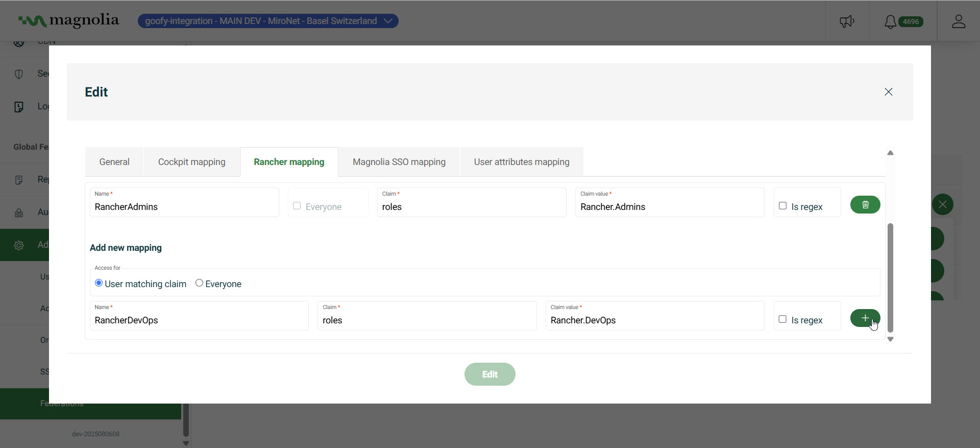Click the gear admin icon in the sidebar

pos(19,245)
